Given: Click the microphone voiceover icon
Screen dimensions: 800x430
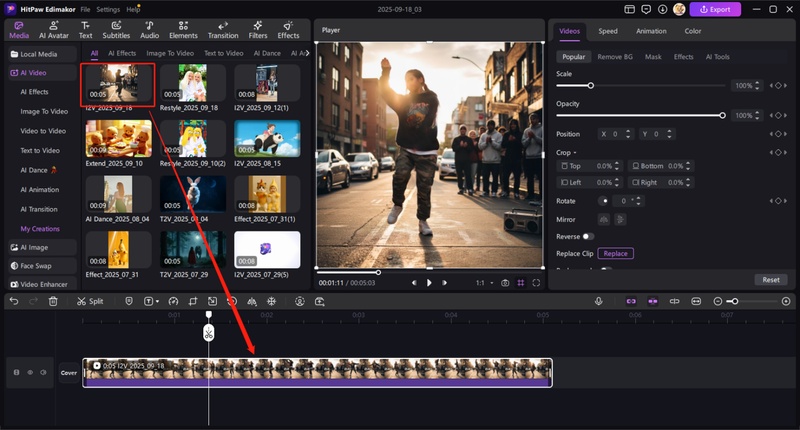Looking at the screenshot, I should point(598,301).
